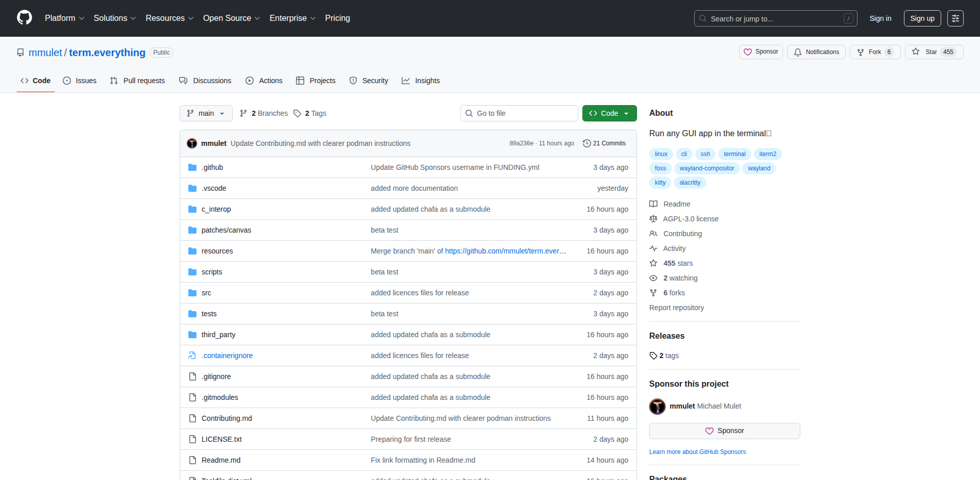Click the Sign up button
This screenshot has height=480, width=980.
tap(922, 18)
